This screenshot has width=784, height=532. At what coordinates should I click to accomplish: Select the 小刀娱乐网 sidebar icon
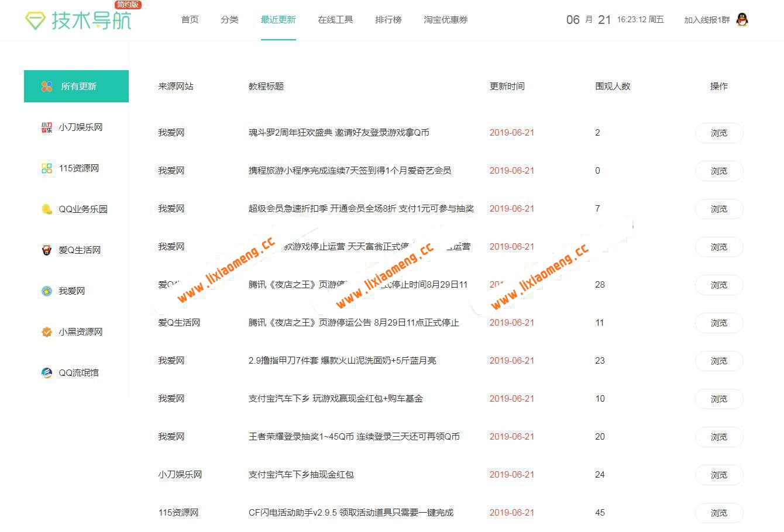[x=47, y=127]
